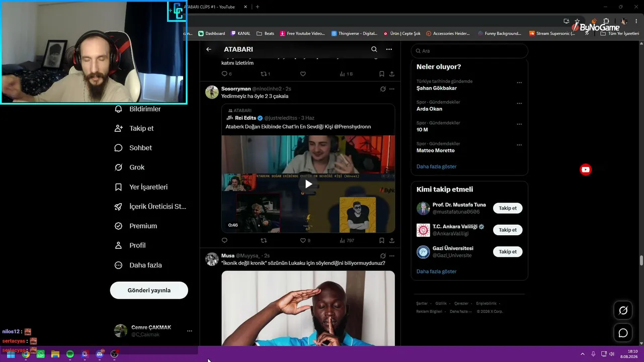
Task: Open options for 10 M trend
Action: point(519,124)
